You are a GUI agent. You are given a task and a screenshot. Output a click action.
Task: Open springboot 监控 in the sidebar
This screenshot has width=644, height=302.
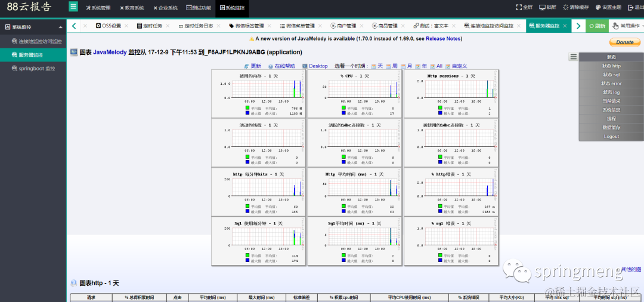pos(33,69)
